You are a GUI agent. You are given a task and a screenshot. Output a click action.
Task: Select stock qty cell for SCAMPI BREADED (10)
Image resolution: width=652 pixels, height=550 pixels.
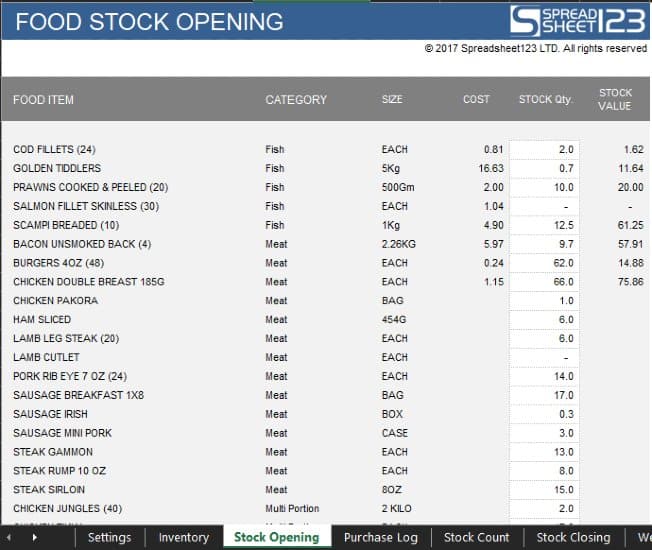544,225
